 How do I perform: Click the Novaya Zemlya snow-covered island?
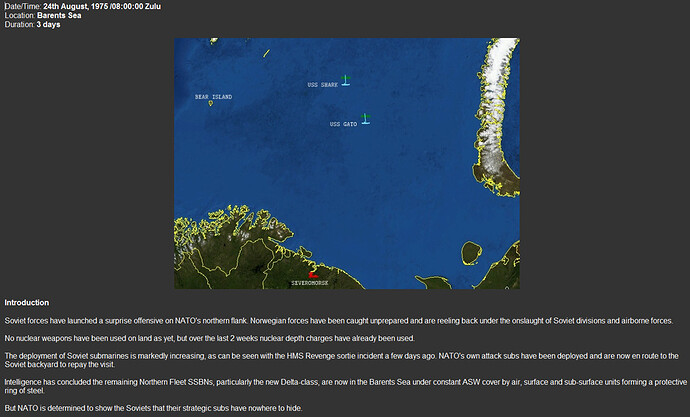[496, 110]
